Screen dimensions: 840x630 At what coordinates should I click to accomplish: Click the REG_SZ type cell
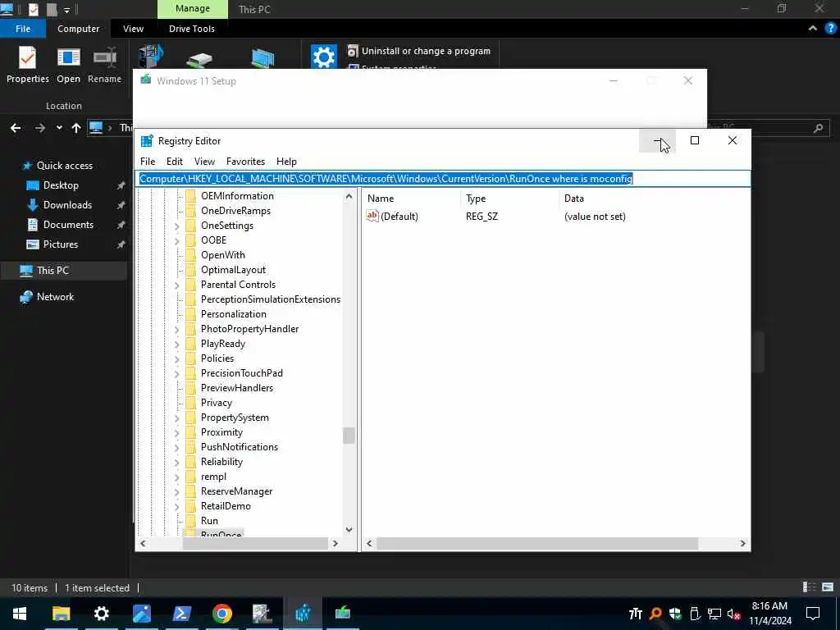click(x=482, y=217)
